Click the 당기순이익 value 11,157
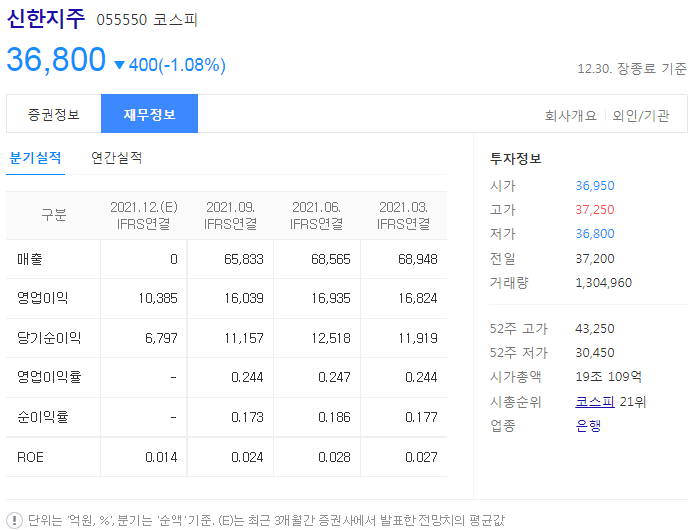This screenshot has height=530, width=692. [x=244, y=338]
